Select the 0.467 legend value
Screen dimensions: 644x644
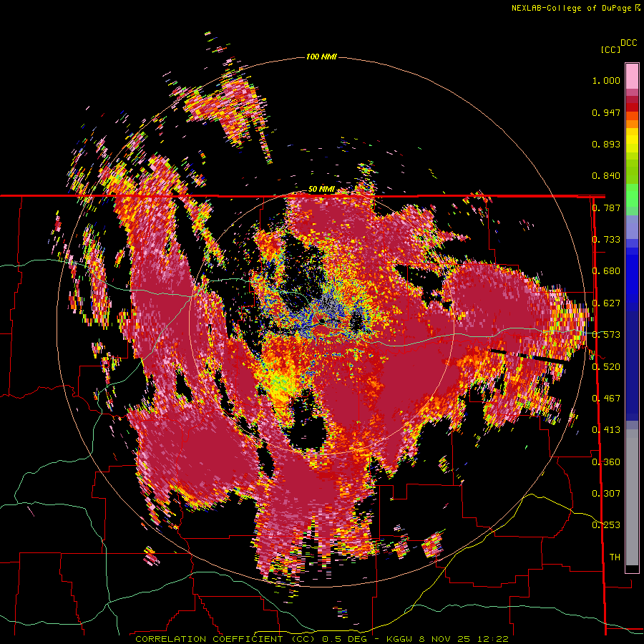[606, 399]
